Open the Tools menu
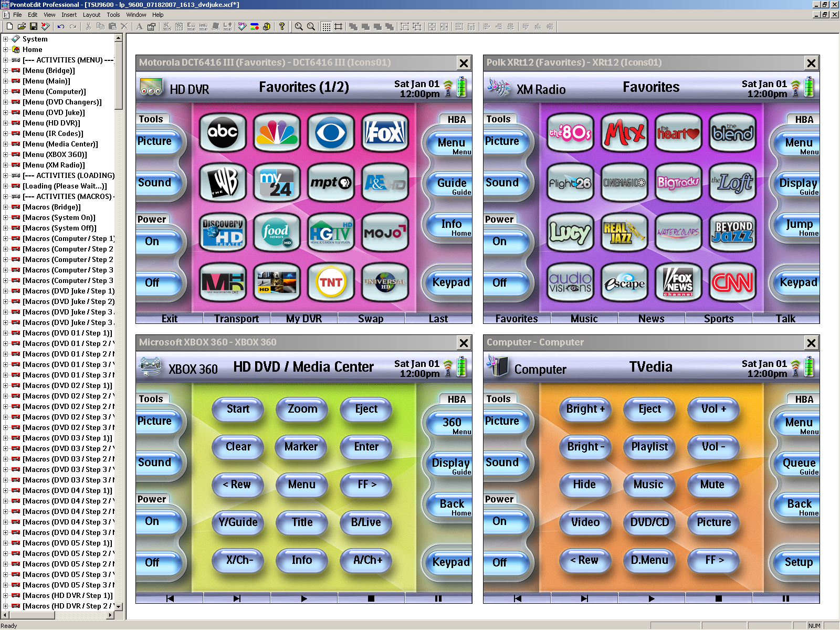Screen dimensions: 840x630 (x=113, y=15)
